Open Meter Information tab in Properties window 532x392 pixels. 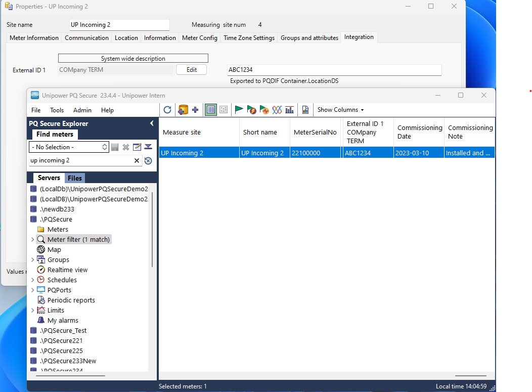[34, 37]
